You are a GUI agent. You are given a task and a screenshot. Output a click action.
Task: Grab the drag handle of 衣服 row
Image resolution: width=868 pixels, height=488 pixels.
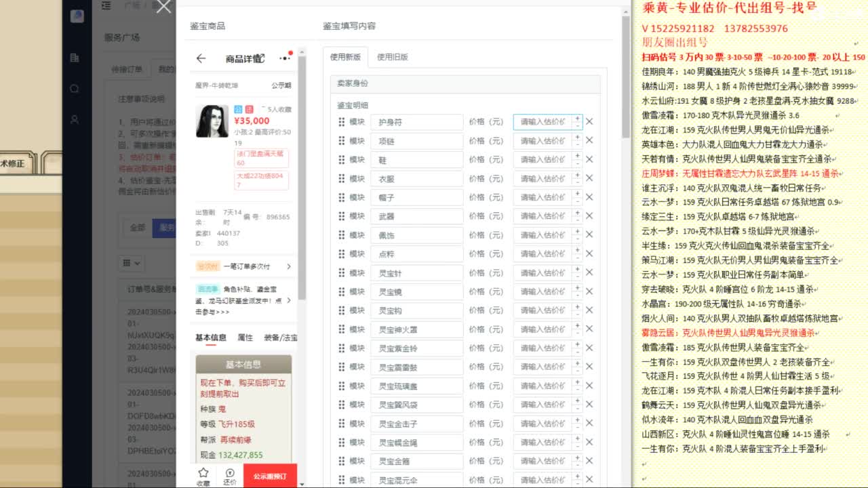pyautogui.click(x=342, y=179)
